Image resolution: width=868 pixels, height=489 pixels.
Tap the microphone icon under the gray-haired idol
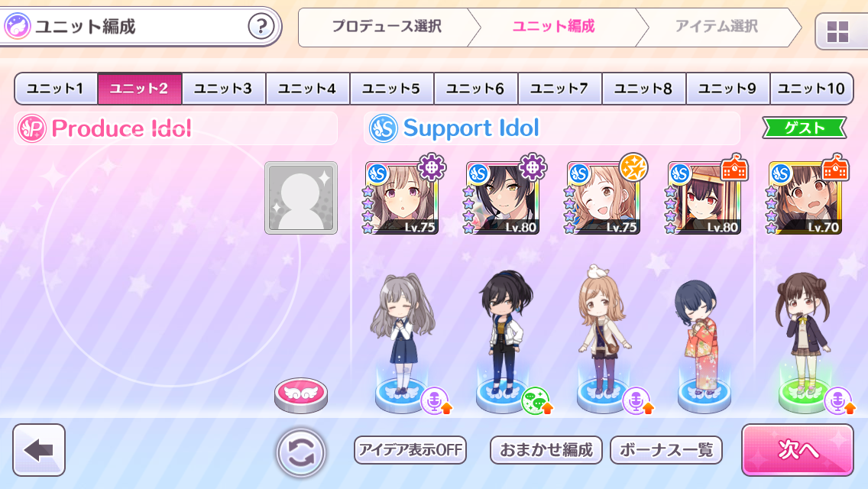point(436,400)
